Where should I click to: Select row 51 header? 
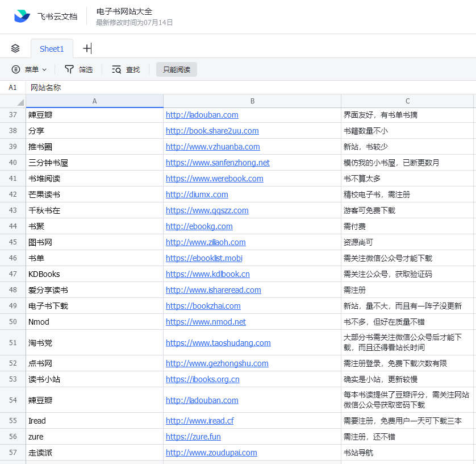point(13,343)
